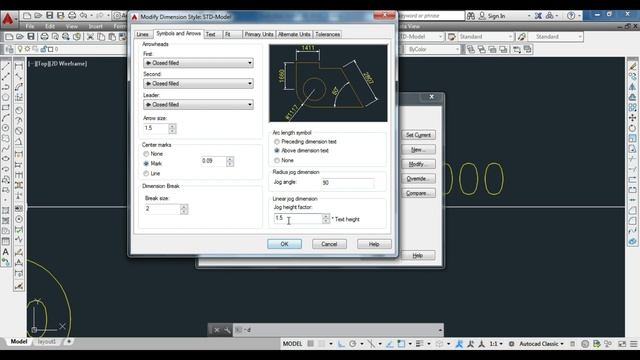Select the Diameter dimension tool
This screenshot has height=360, width=640.
click(x=19, y=131)
